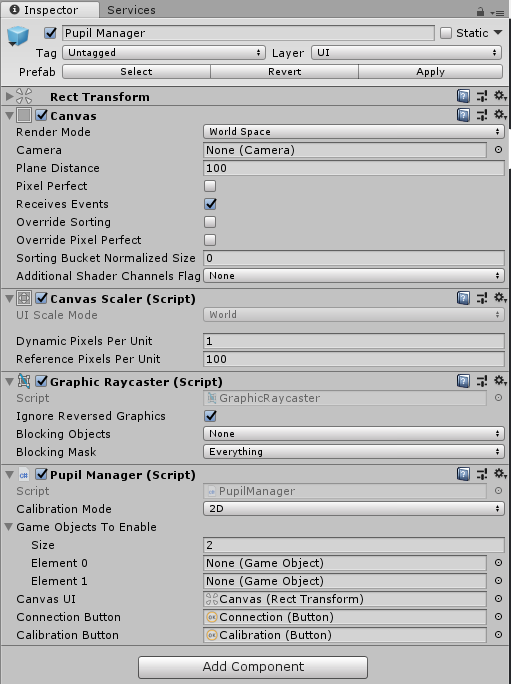
Task: Click the prefab Apply button
Action: click(x=430, y=72)
